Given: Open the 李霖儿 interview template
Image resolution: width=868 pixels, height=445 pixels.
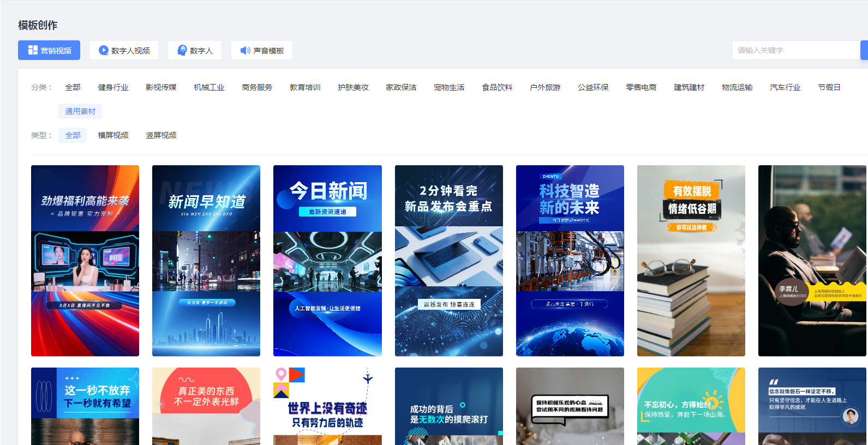Looking at the screenshot, I should point(812,261).
